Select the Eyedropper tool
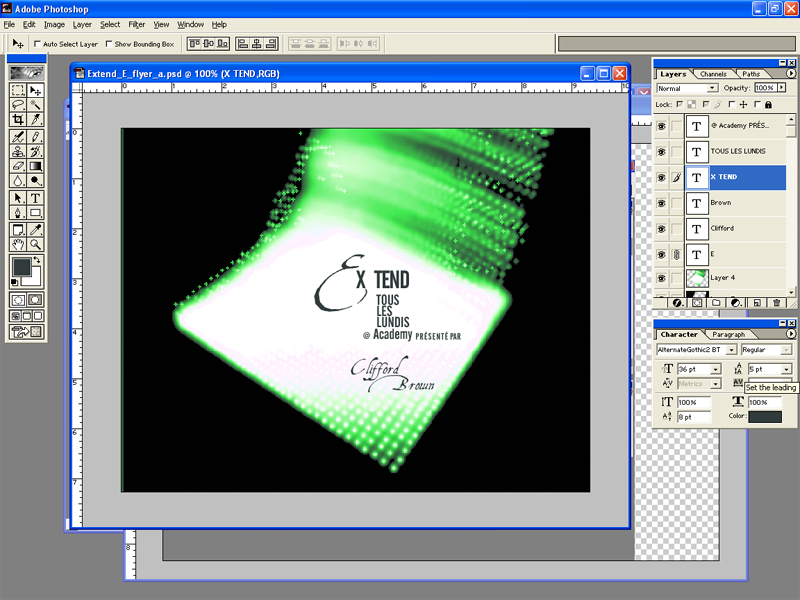Viewport: 800px width, 600px height. click(x=36, y=230)
